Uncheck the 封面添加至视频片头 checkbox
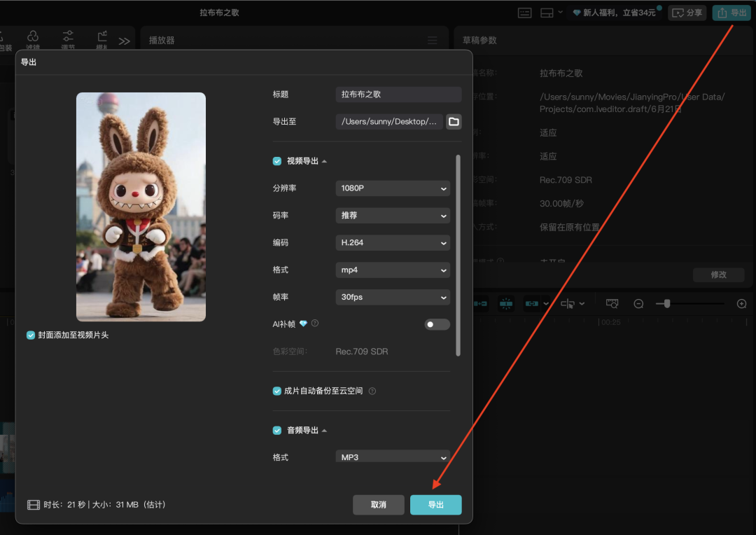 (x=30, y=335)
